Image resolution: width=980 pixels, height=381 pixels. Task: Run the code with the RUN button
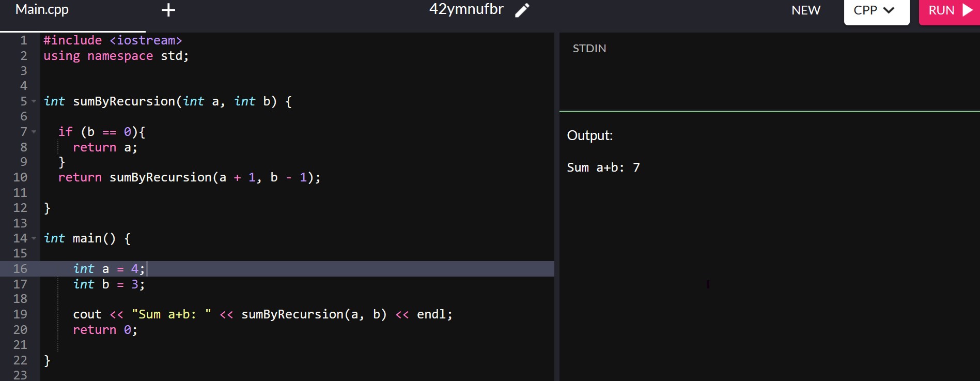point(950,11)
